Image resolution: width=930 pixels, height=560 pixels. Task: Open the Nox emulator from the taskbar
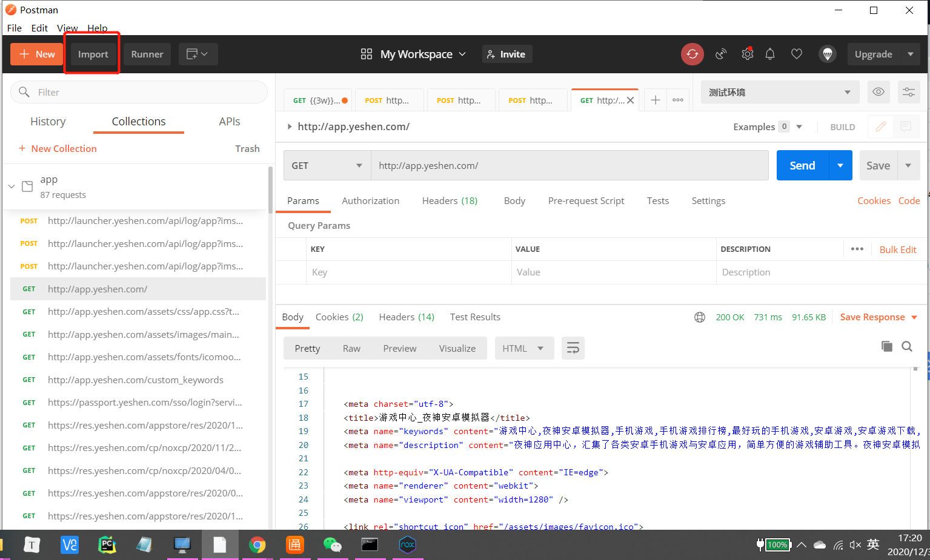point(408,545)
